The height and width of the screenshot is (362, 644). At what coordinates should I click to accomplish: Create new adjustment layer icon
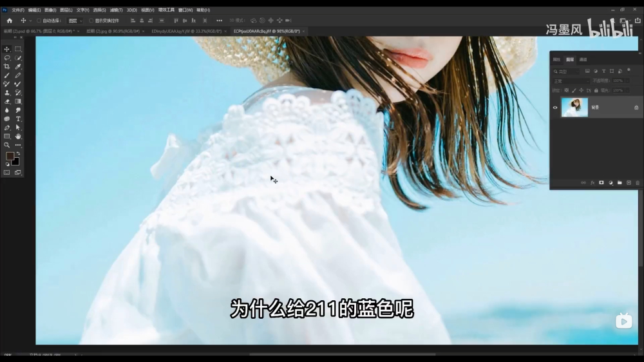point(611,183)
